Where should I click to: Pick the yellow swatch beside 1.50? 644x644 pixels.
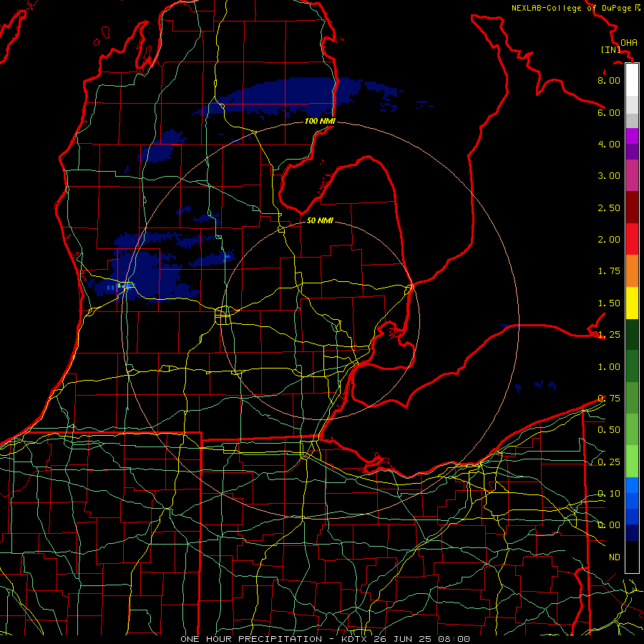632,303
